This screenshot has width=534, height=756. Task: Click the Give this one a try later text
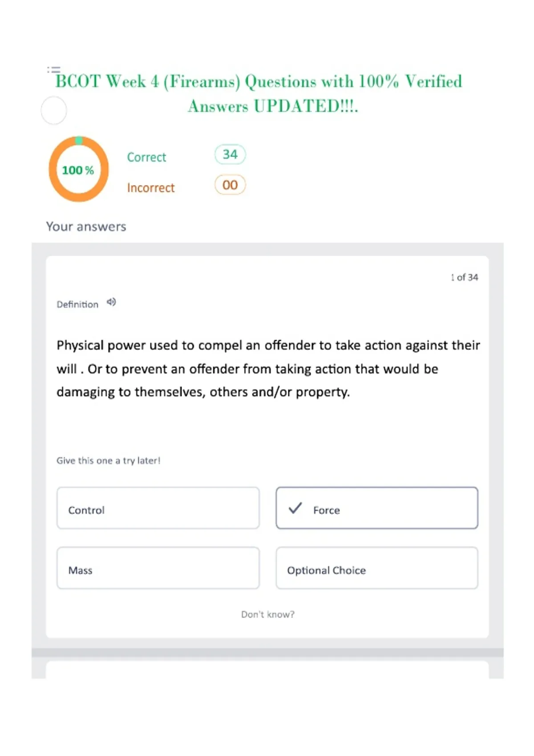(x=109, y=461)
